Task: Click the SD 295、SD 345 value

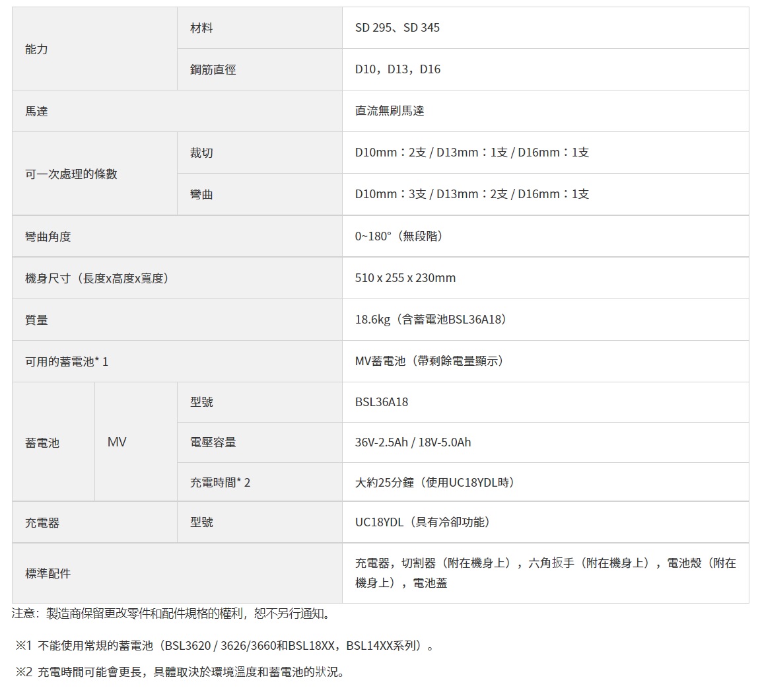Action: (x=397, y=28)
